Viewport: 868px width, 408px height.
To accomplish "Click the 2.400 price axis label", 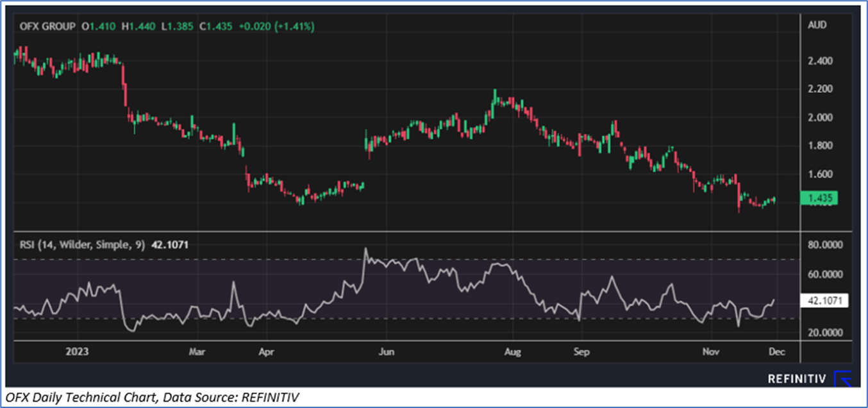I will [821, 61].
